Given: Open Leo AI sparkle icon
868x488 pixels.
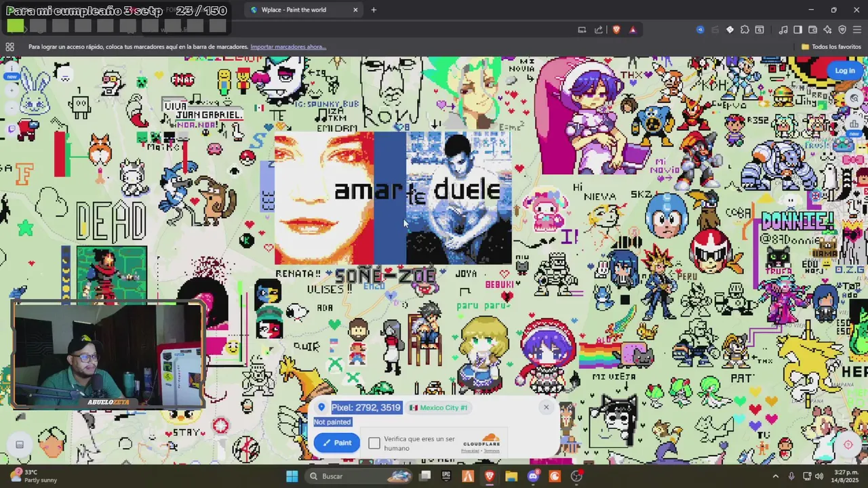Looking at the screenshot, I should pos(827,30).
